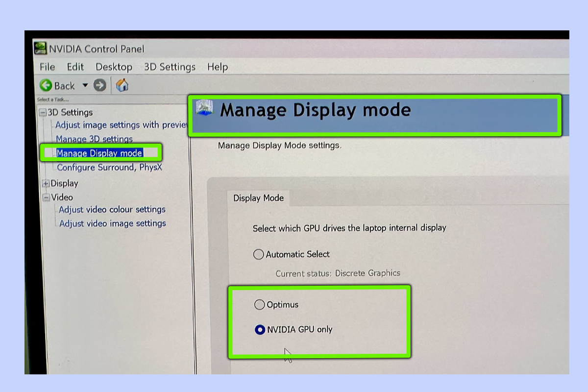Open Configure Surround, PhysX page
The width and height of the screenshot is (588, 392).
pyautogui.click(x=109, y=168)
